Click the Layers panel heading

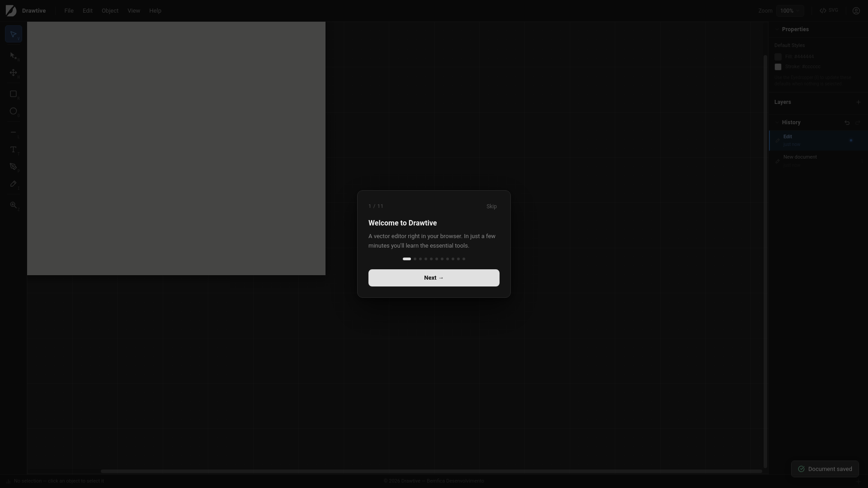(783, 102)
